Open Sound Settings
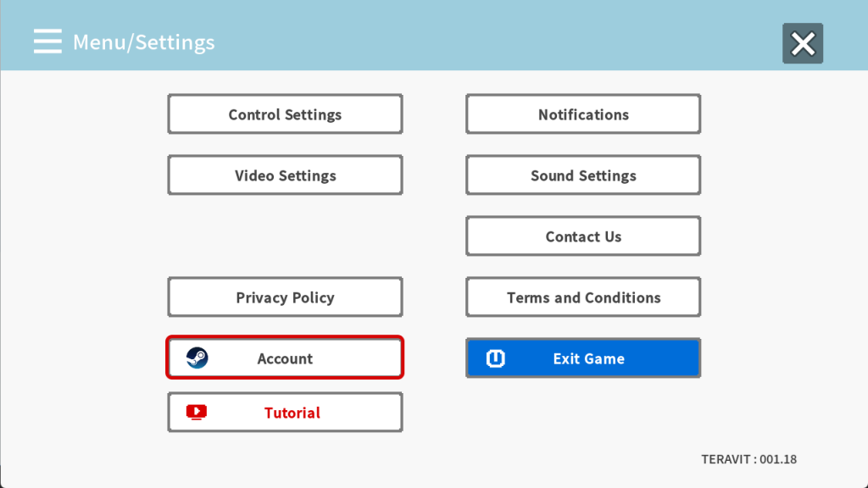The image size is (868, 488). (583, 175)
